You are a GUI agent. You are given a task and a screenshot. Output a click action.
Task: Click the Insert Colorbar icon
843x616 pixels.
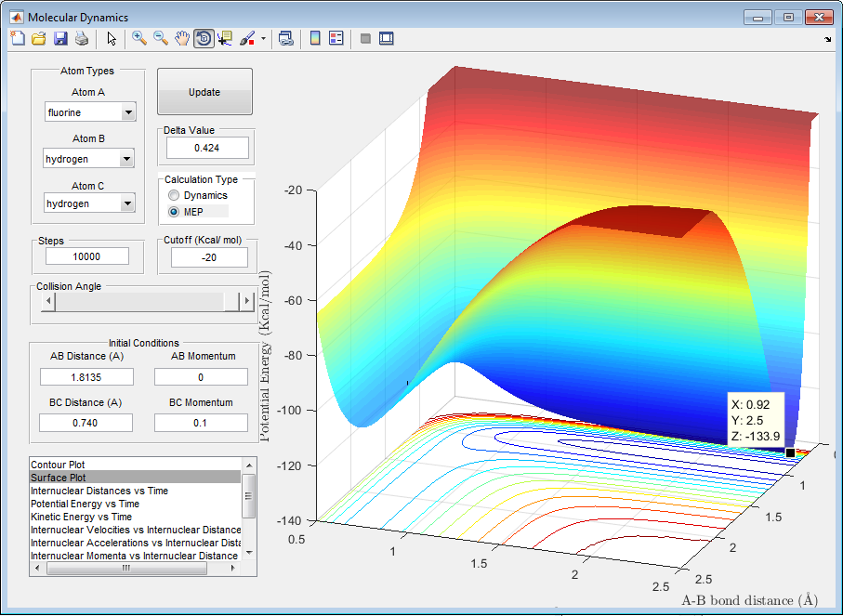(315, 38)
